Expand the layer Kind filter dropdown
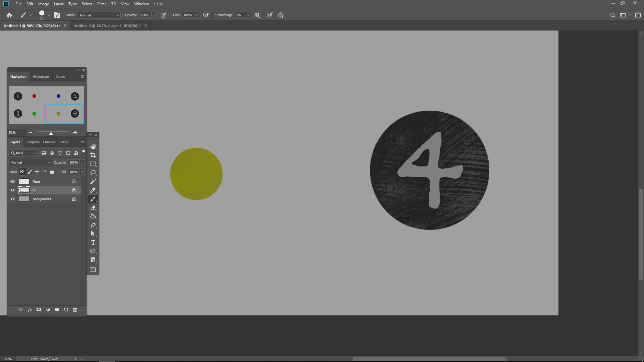Image resolution: width=644 pixels, height=362 pixels. [x=23, y=153]
